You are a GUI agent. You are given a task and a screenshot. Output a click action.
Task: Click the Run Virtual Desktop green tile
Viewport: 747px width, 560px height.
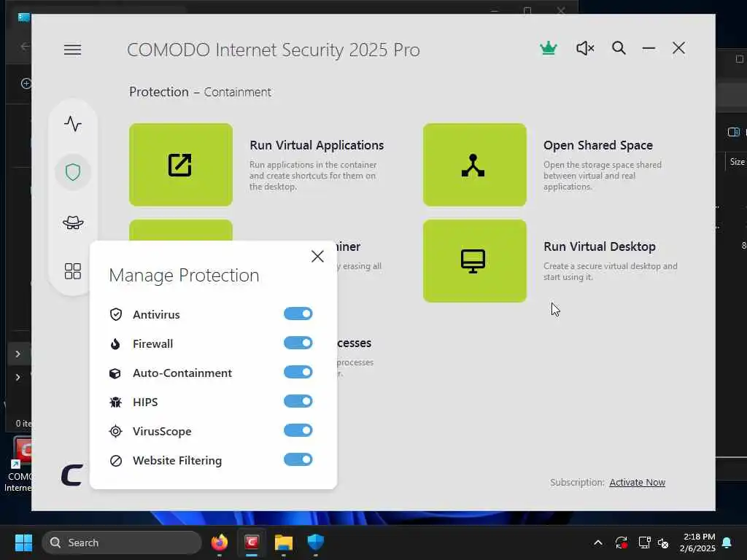[x=474, y=261]
